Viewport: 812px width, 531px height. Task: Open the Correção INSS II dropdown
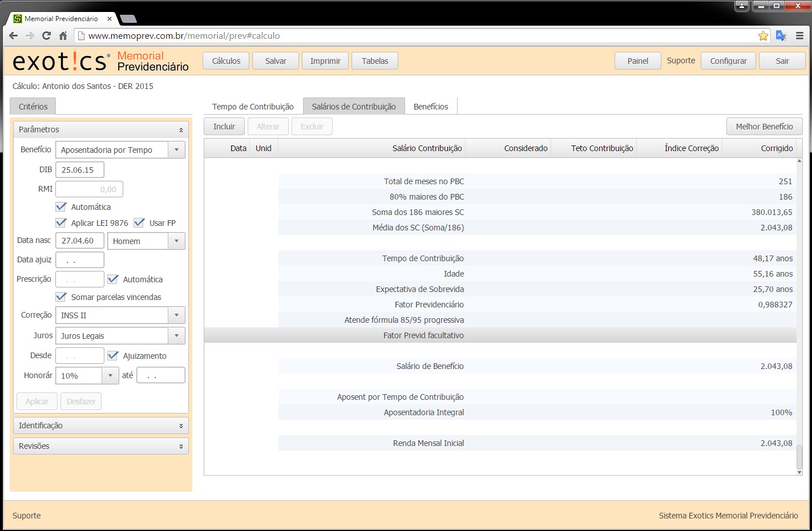(x=176, y=315)
